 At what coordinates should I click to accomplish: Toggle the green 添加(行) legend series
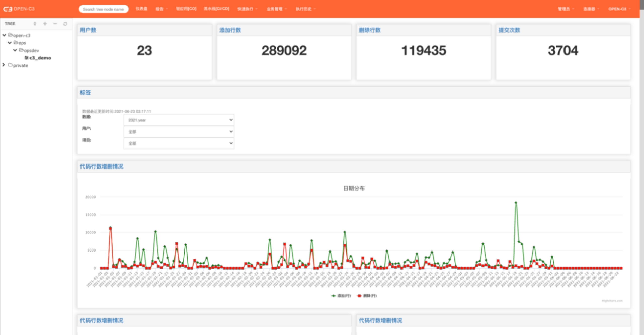coord(341,296)
